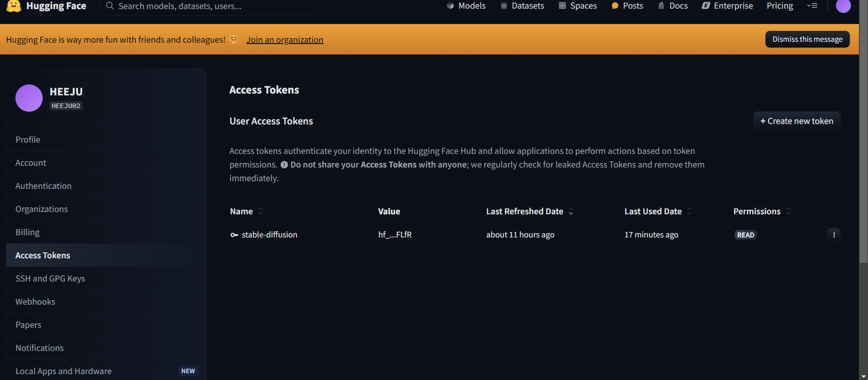Image resolution: width=868 pixels, height=380 pixels.
Task: Click the Docs book icon
Action: (661, 6)
